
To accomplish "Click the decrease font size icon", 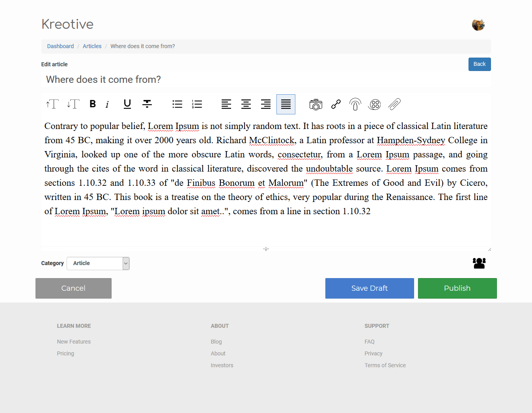I will point(73,104).
